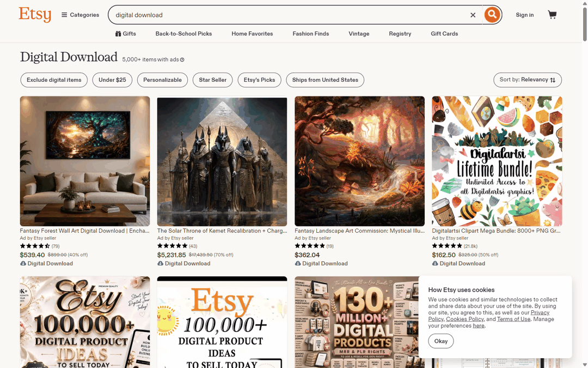588x368 pixels.
Task: Open the Solar Throne of Kemet thumbnail
Action: pos(222,161)
